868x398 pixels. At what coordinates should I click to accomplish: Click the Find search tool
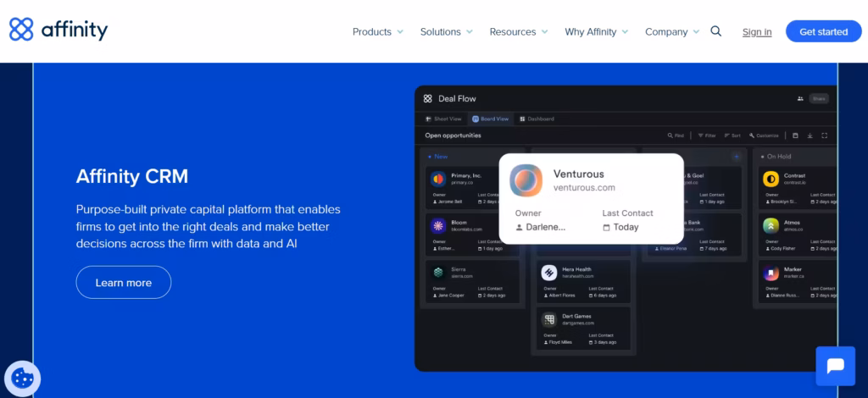(676, 135)
